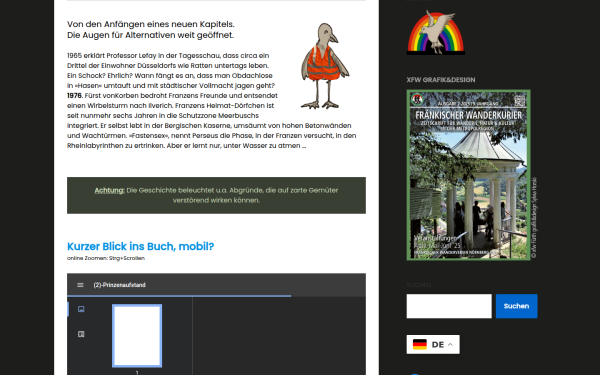Open the 'Kurzer Blick ins Buch, mobil?' heading link
This screenshot has width=600, height=375.
140,246
